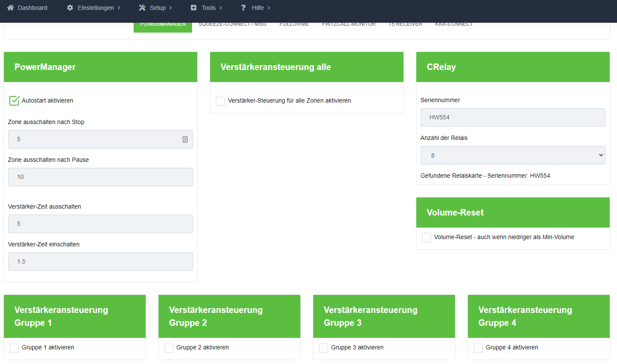617x364 pixels.
Task: Switch to the SQUEEZE-CONNECT / MSG tab
Action: tap(232, 25)
